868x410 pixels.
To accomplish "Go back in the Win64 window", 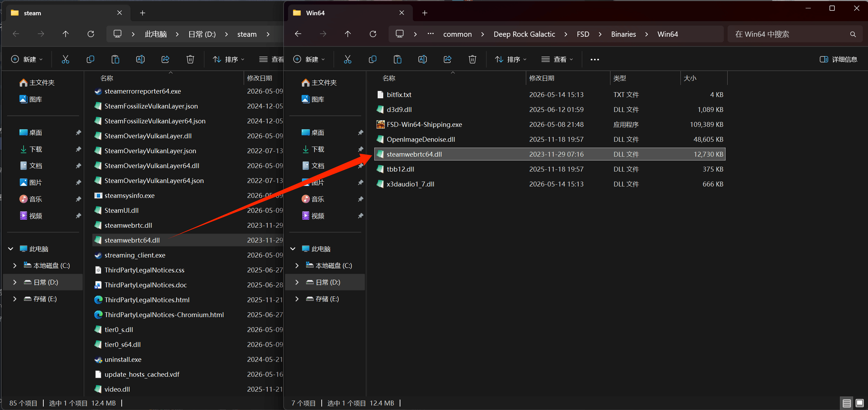I will pos(298,34).
